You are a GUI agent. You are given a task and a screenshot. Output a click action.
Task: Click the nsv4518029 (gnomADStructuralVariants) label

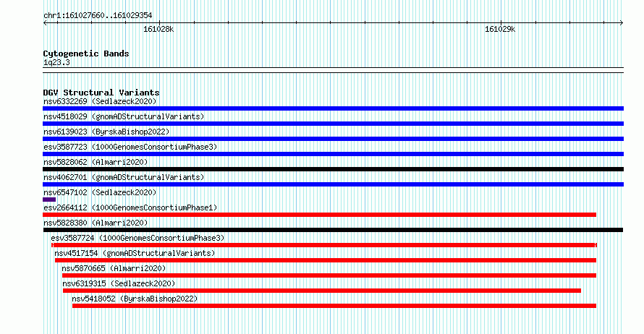[124, 116]
